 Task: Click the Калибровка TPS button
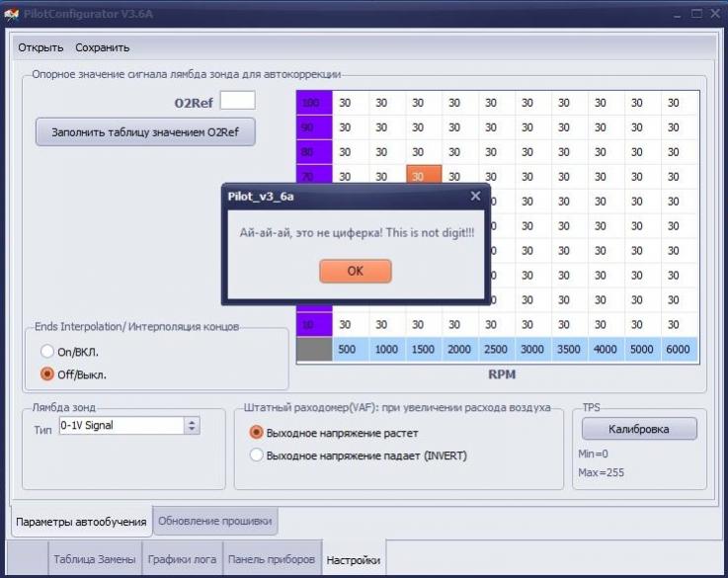(x=639, y=429)
